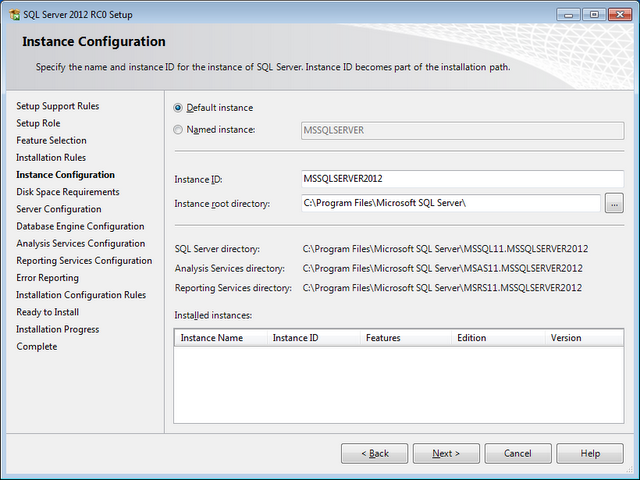
Task: Select Complete step in sidebar
Action: click(x=37, y=346)
